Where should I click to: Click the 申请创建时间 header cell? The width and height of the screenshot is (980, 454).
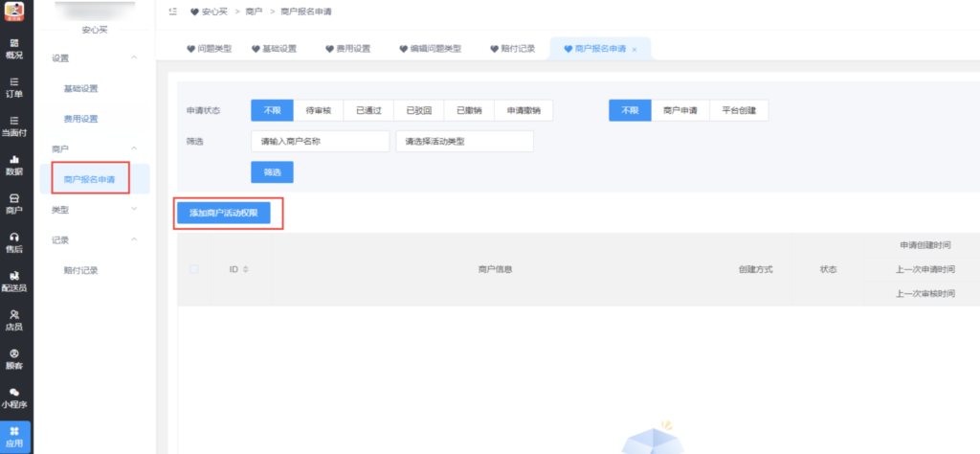925,244
